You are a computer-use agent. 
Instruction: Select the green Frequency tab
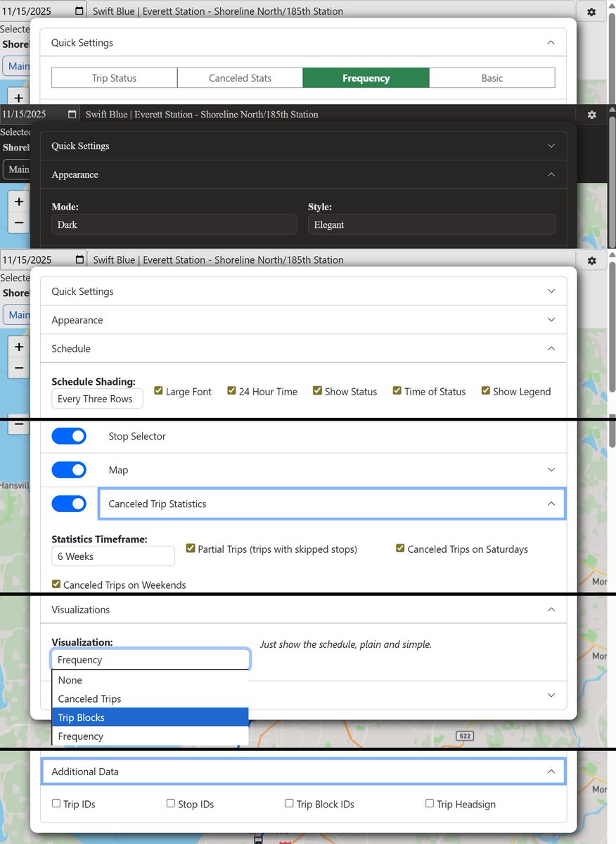click(x=366, y=78)
